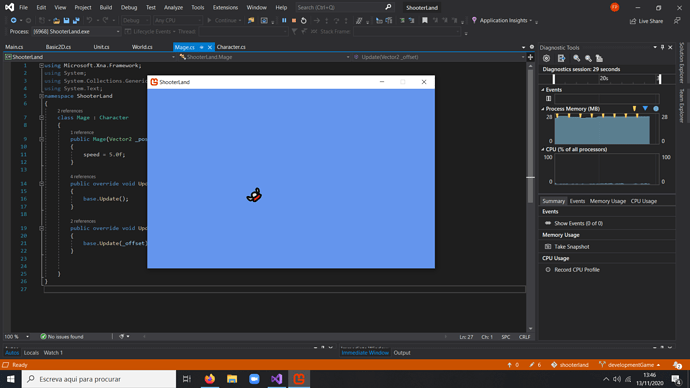
Task: Open Zoom from the taskbar
Action: [254, 379]
